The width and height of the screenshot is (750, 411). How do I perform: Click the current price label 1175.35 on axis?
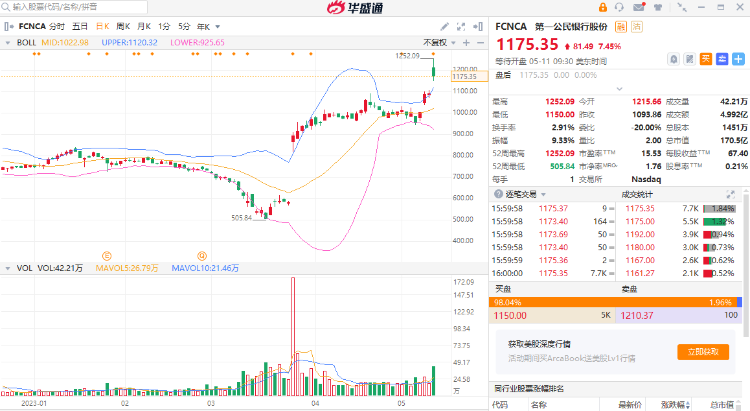pos(469,77)
